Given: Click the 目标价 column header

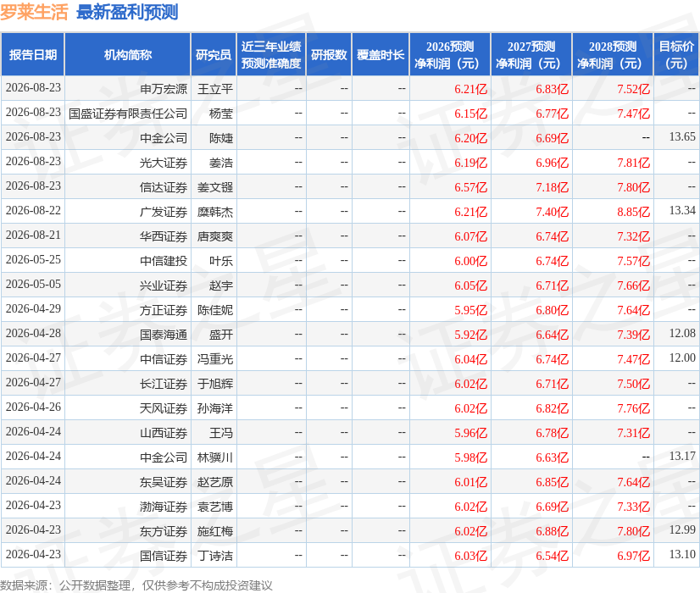Looking at the screenshot, I should (x=676, y=55).
